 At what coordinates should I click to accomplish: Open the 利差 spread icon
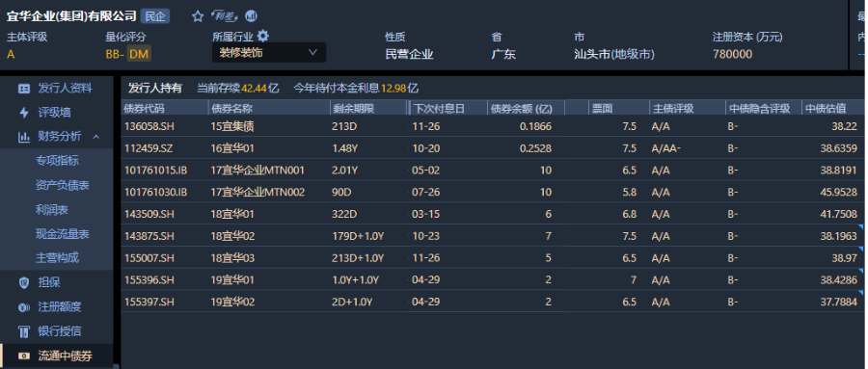click(224, 16)
